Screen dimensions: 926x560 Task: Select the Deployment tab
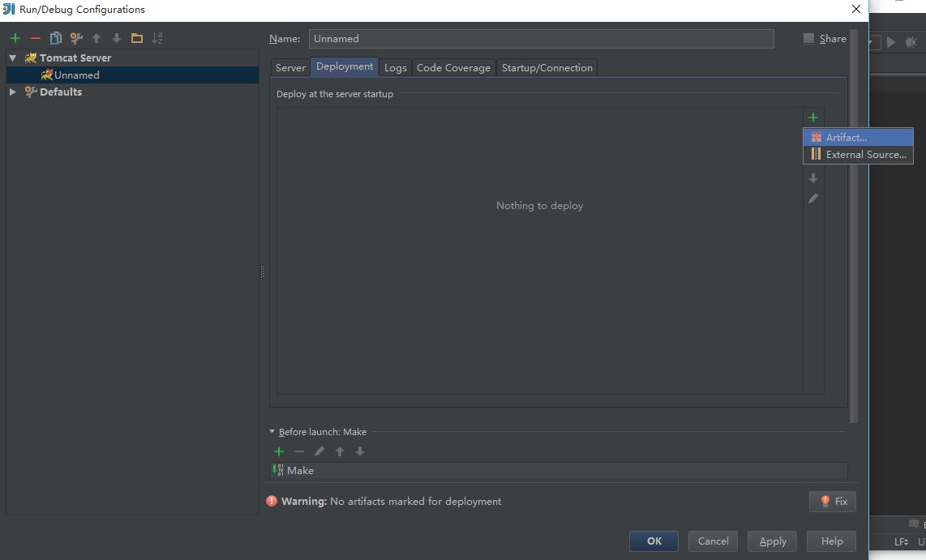[345, 66]
